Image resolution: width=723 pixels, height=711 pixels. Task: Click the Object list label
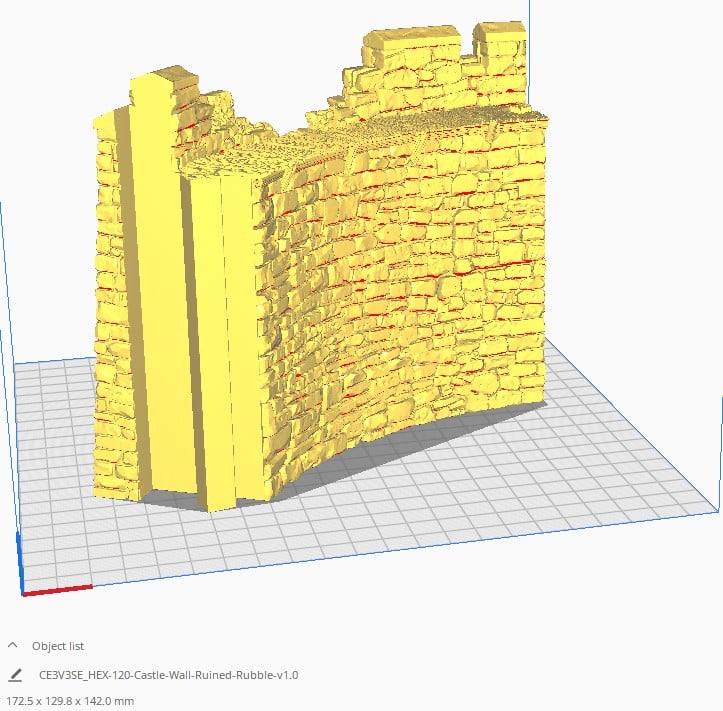click(x=58, y=646)
